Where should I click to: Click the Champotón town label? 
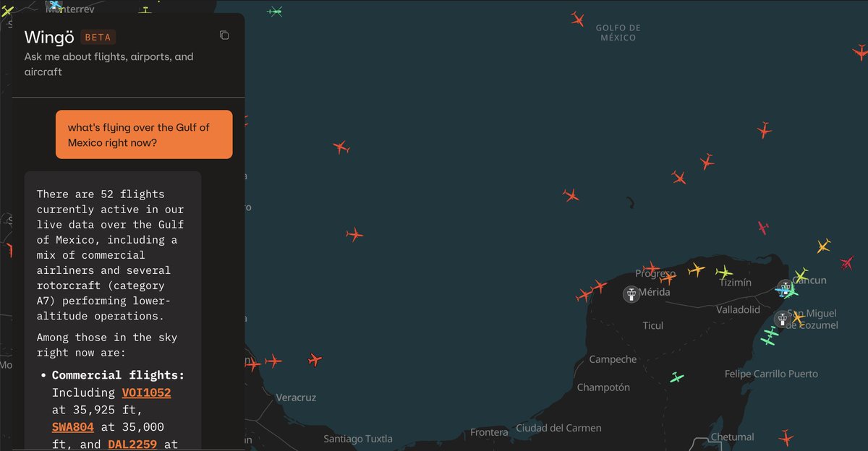603,387
